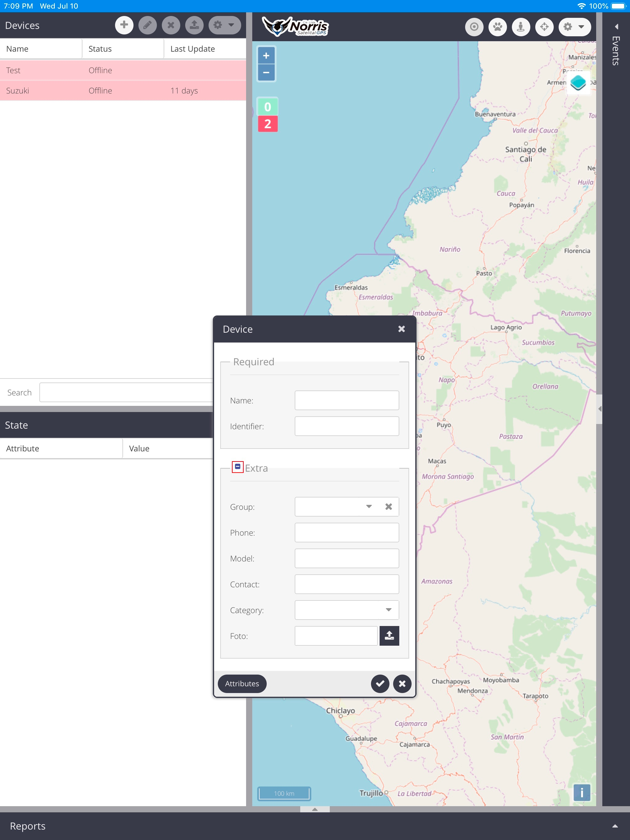Toggle the green online devices counter
630x840 pixels.
268,107
